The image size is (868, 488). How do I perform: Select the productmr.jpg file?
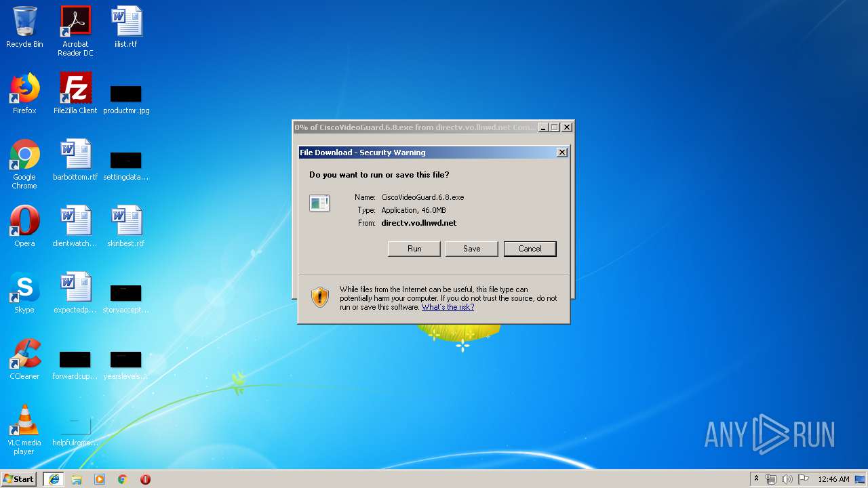[x=126, y=100]
